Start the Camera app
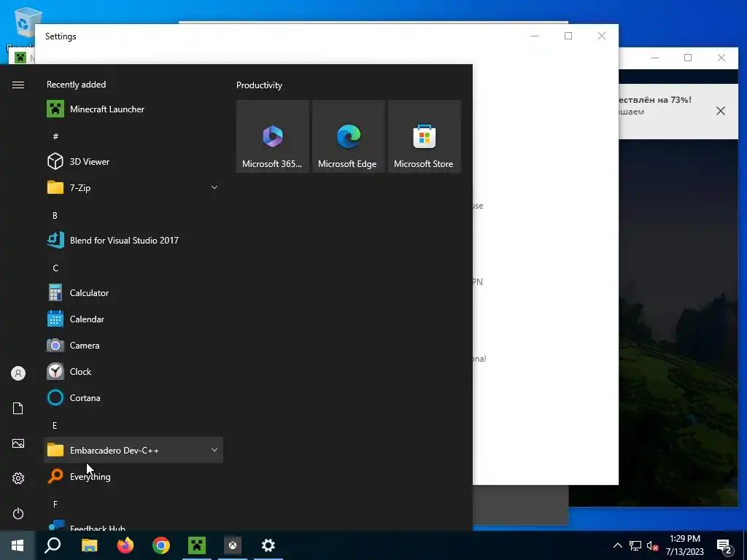Viewport: 747px width, 560px height. click(x=133, y=345)
